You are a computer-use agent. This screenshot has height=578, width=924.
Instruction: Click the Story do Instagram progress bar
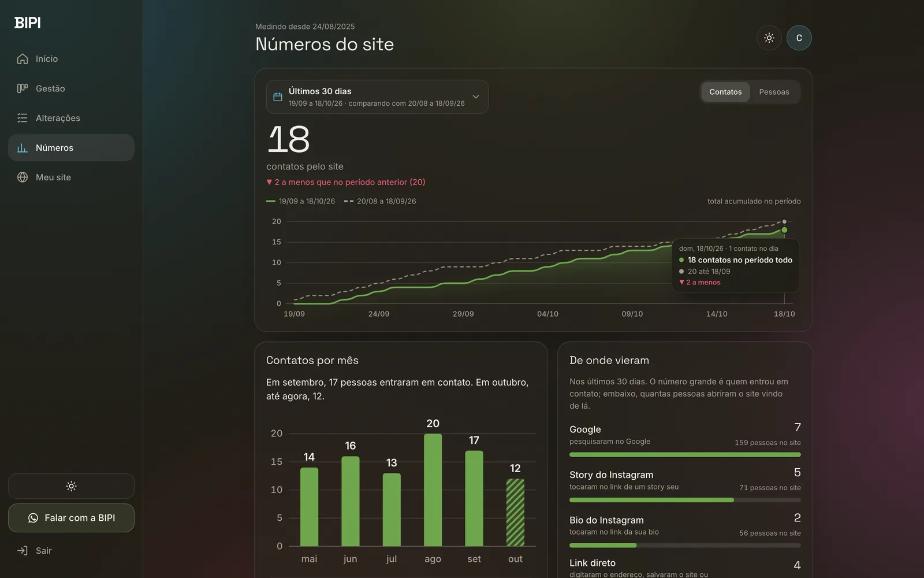click(x=685, y=500)
